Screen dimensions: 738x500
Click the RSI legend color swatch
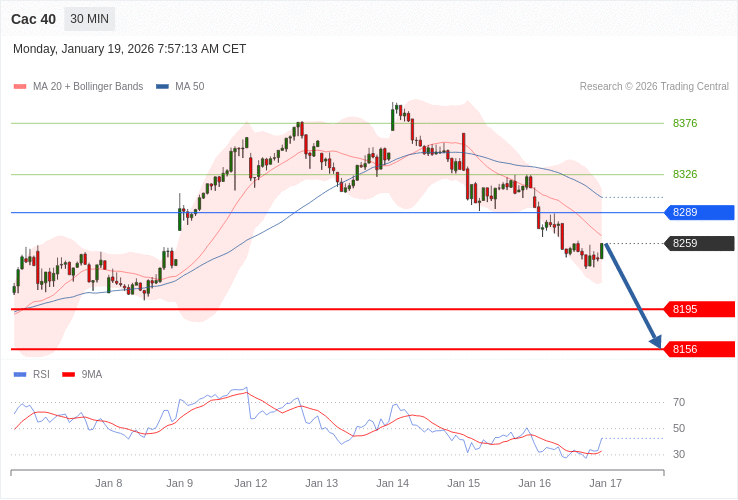click(x=20, y=375)
